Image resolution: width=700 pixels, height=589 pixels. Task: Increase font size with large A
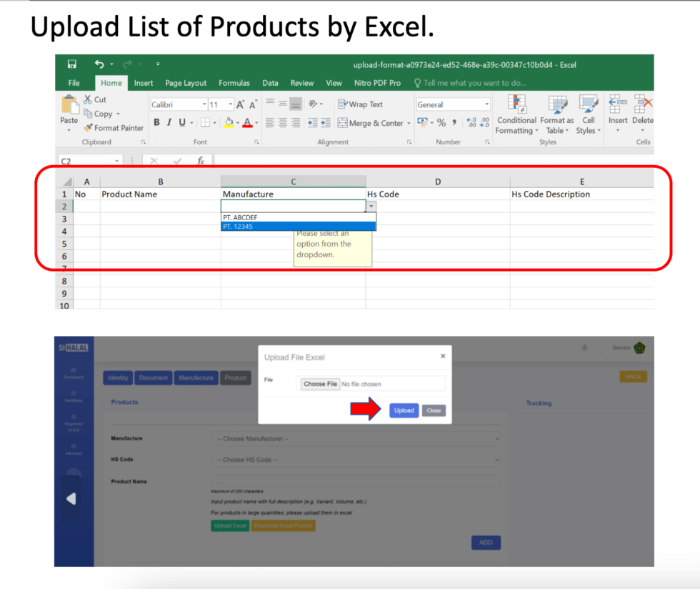[241, 104]
